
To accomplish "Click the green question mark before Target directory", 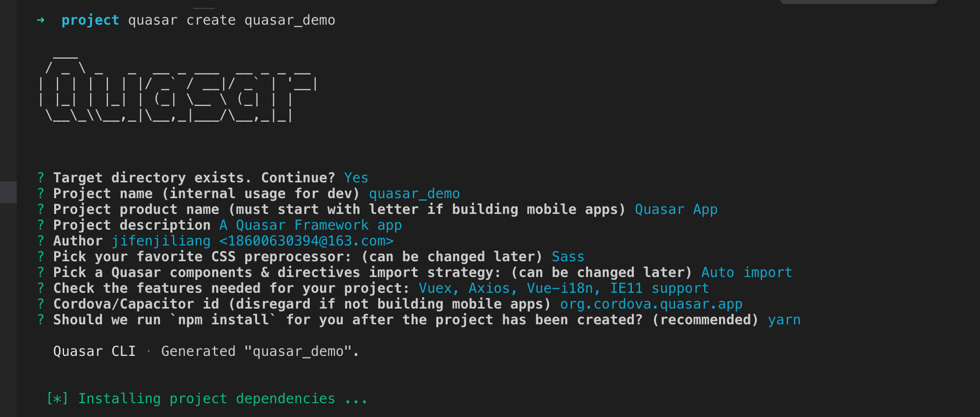I will tap(41, 177).
